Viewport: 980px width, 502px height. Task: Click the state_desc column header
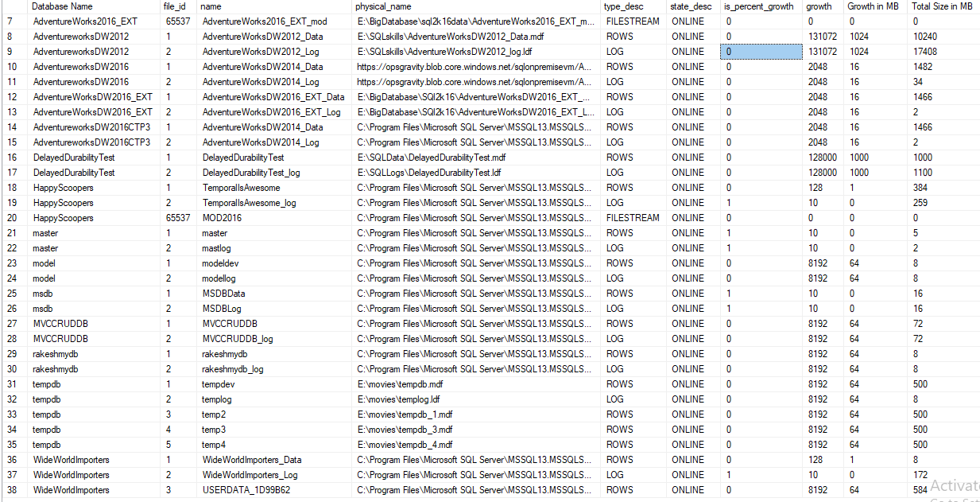coord(691,6)
